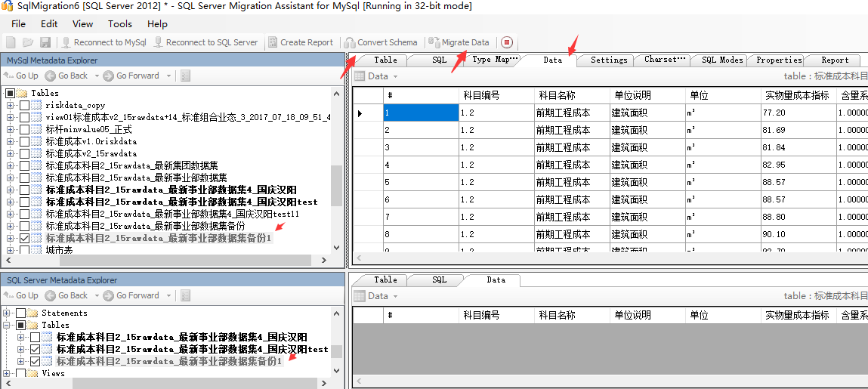868x389 pixels.
Task: Open the Tools menu
Action: [x=120, y=24]
